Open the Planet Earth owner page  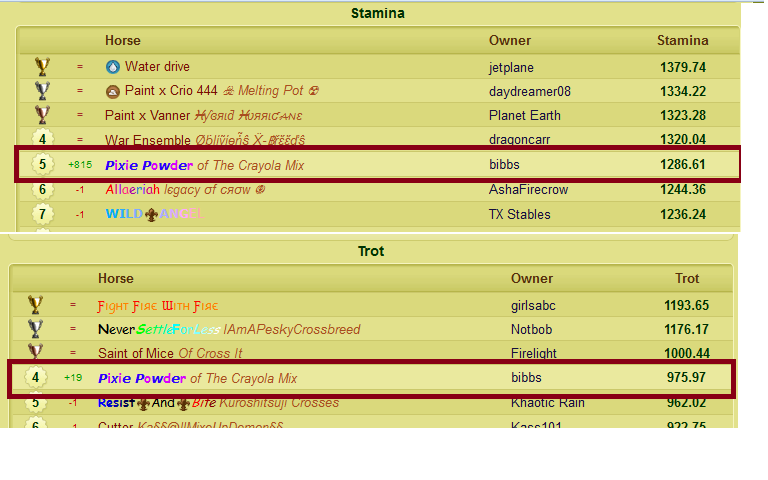(525, 115)
